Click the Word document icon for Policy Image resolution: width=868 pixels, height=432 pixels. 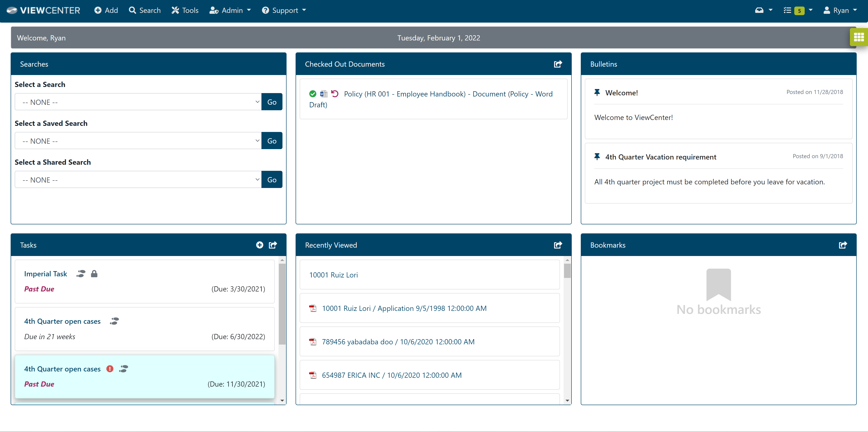(x=323, y=94)
